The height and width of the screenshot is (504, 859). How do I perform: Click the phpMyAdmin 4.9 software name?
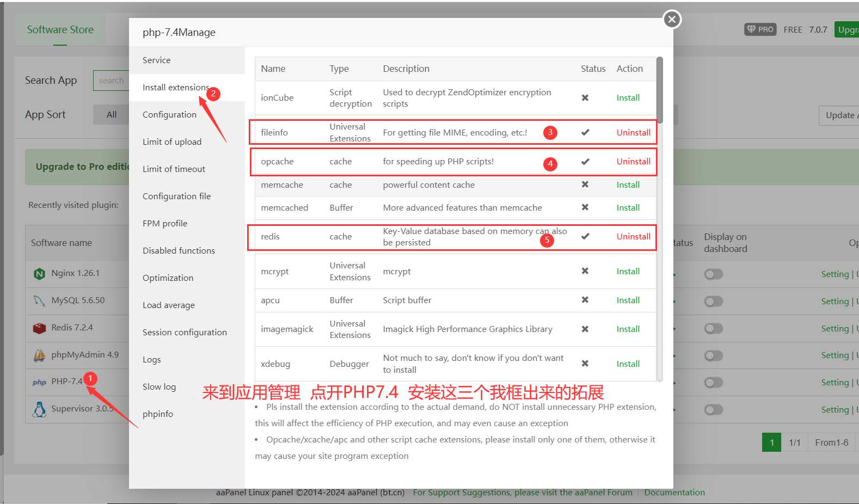(x=85, y=355)
